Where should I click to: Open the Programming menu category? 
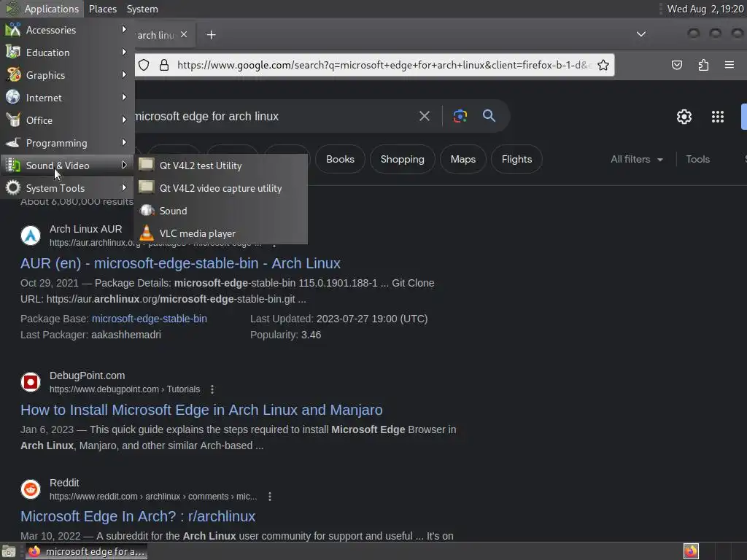(x=67, y=143)
